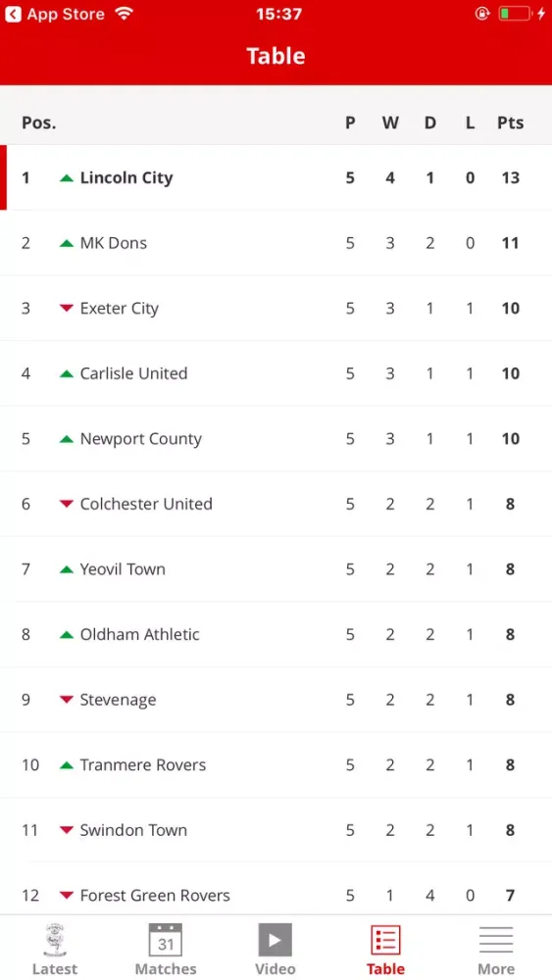Image resolution: width=552 pixels, height=980 pixels.
Task: Select the Table list icon
Action: click(385, 940)
